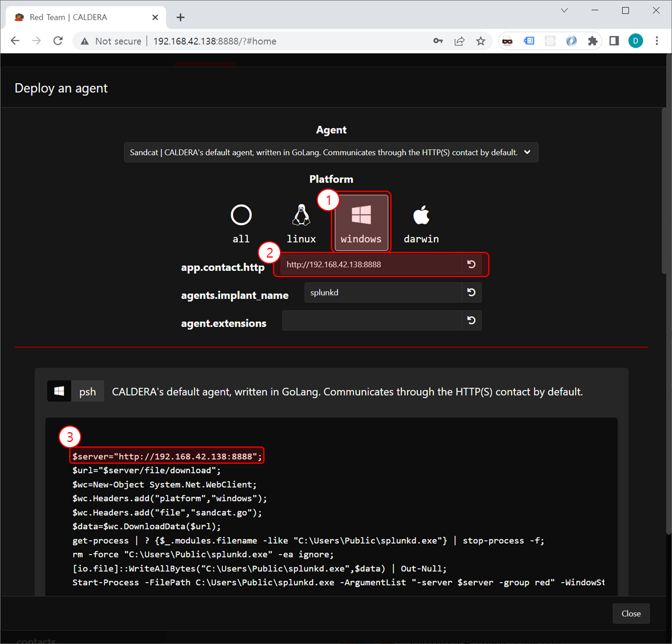Open the saved passwords key icon
Image resolution: width=672 pixels, height=644 pixels.
pos(438,41)
